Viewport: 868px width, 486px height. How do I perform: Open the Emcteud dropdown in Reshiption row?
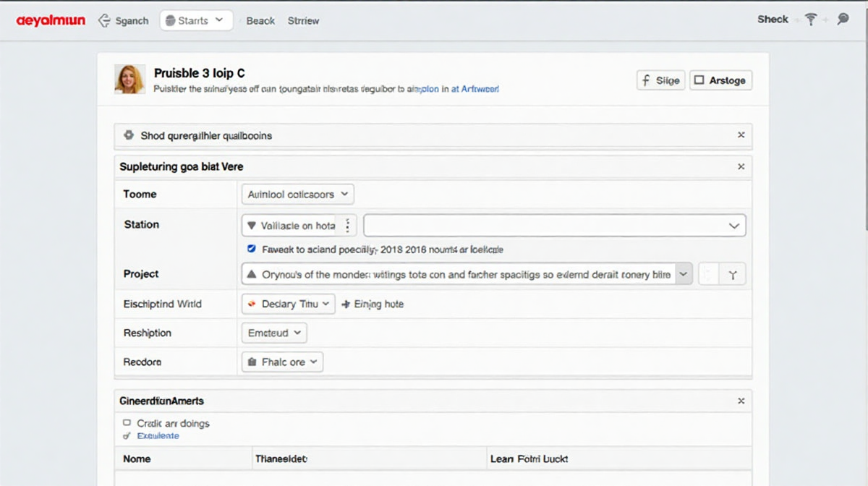(274, 333)
